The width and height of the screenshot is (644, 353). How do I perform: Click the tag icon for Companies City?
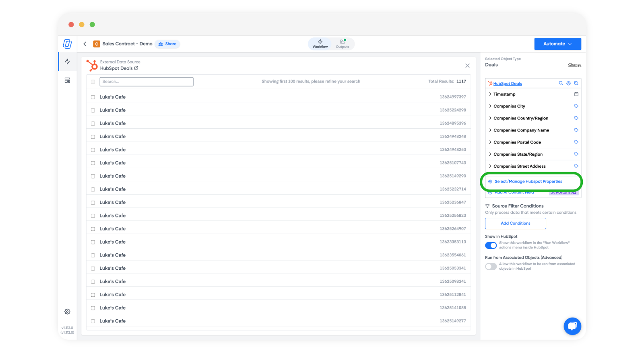pyautogui.click(x=576, y=106)
